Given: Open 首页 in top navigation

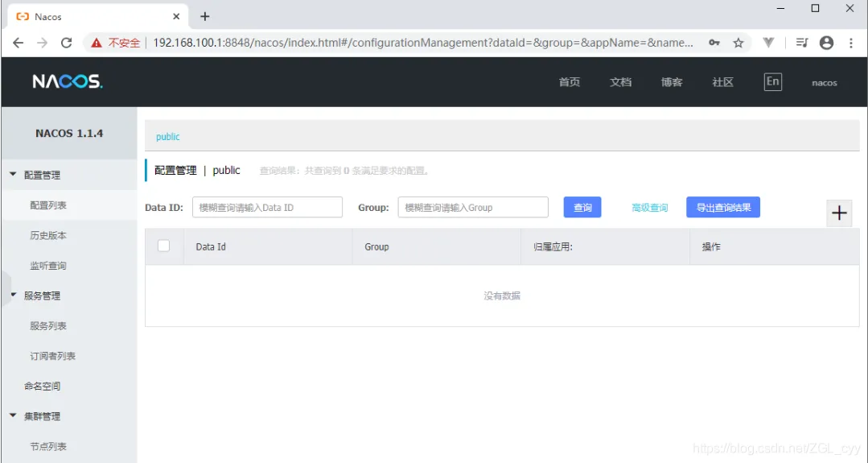Looking at the screenshot, I should pos(570,82).
